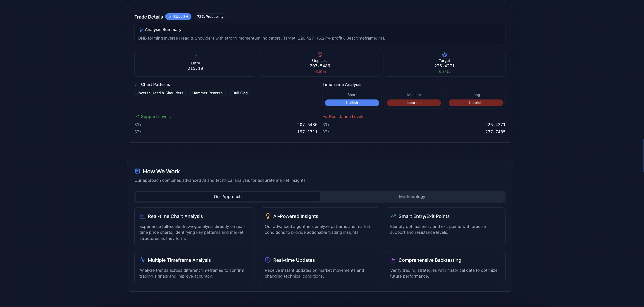Click the Resistance Levels trending-down icon
The height and width of the screenshot is (307, 644).
[325, 117]
